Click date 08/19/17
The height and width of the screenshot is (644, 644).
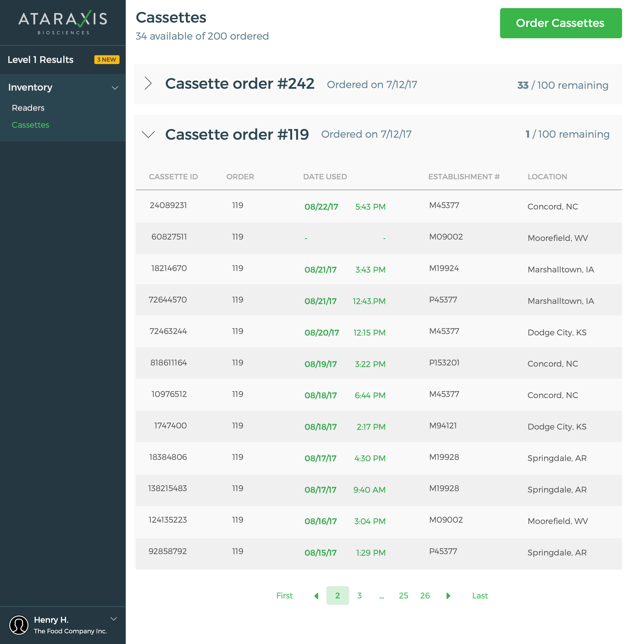(321, 364)
